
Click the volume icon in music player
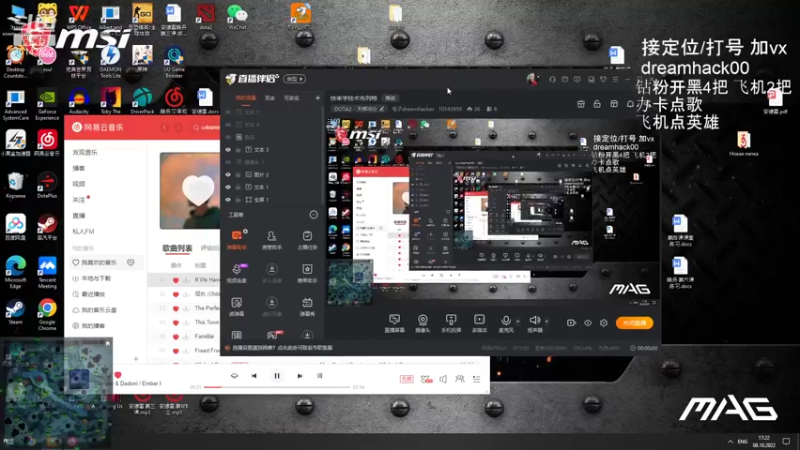[443, 379]
